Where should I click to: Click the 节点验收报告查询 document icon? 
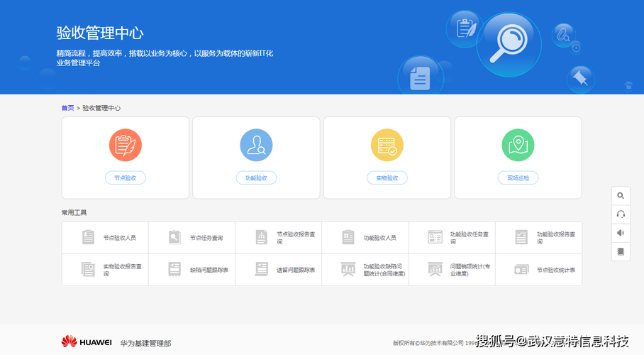coord(262,237)
